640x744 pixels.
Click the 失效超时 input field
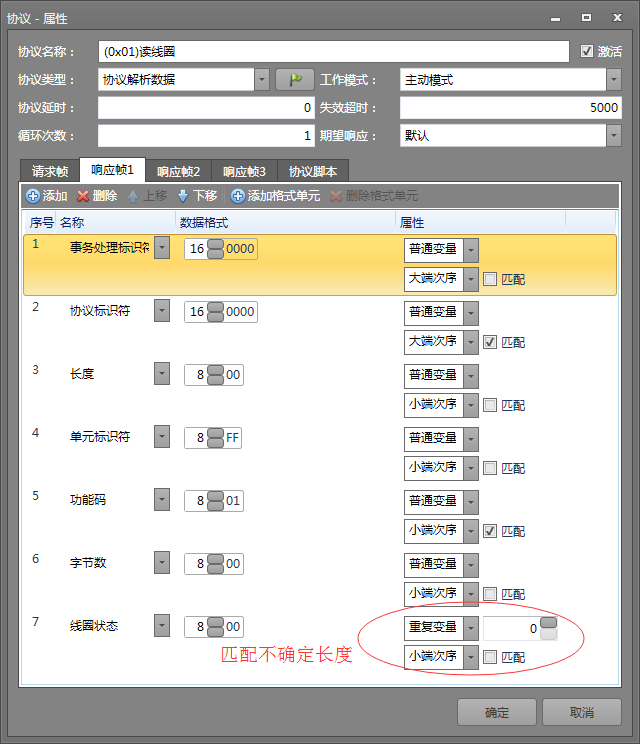pyautogui.click(x=510, y=108)
